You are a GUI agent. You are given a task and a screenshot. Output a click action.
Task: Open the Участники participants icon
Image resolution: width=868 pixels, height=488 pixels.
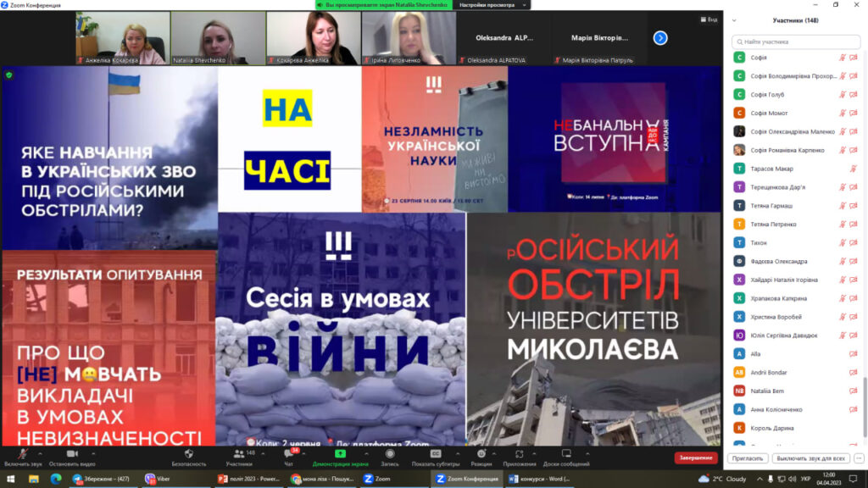tap(239, 455)
